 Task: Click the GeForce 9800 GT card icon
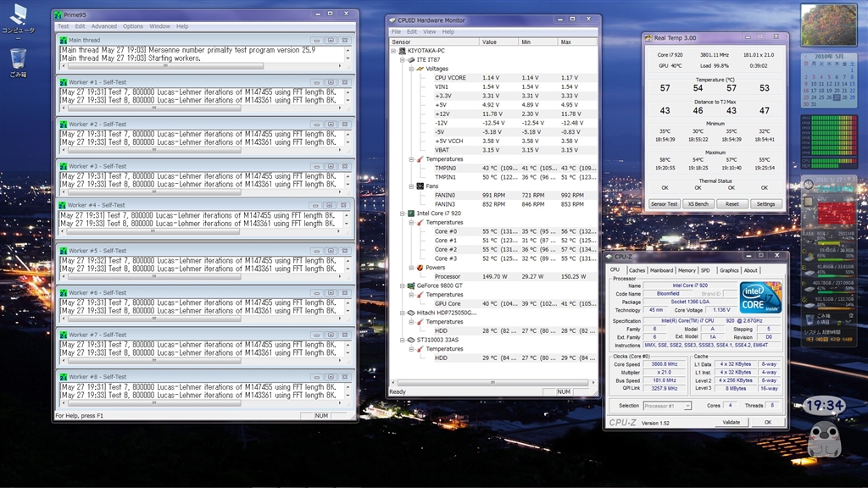pyautogui.click(x=412, y=286)
